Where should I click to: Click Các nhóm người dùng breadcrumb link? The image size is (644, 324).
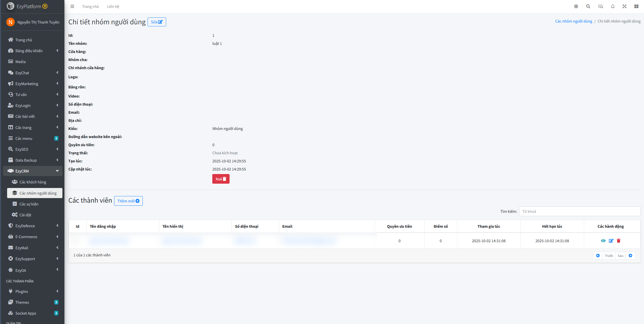tap(573, 21)
